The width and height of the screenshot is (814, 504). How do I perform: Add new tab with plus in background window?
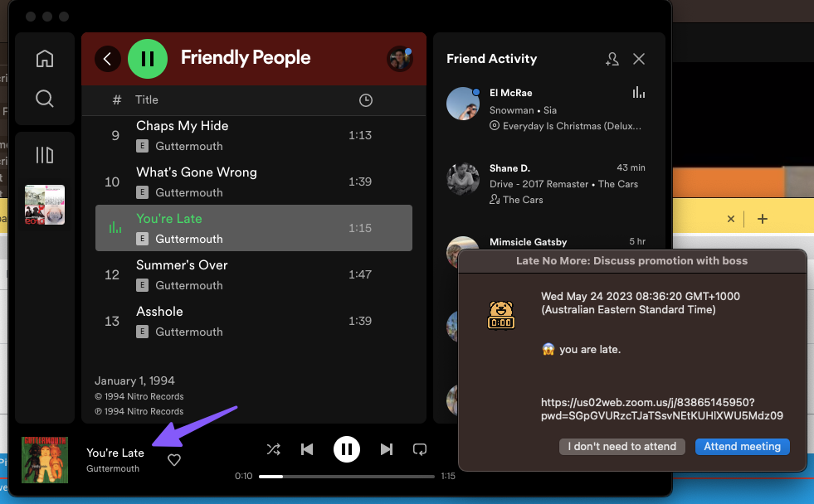pos(762,219)
